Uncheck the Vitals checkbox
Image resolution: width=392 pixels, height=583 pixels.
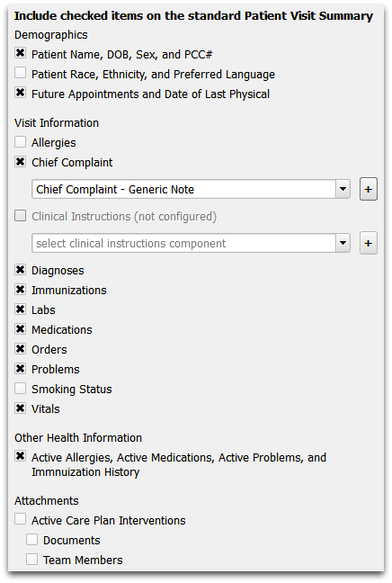pyautogui.click(x=21, y=408)
